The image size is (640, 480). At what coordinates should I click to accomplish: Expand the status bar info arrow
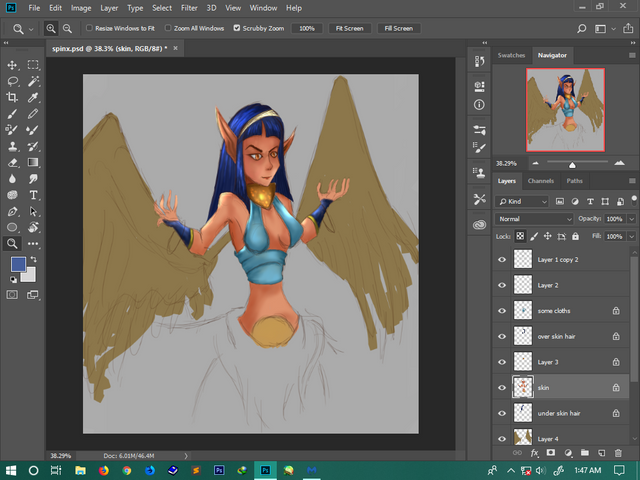click(186, 456)
